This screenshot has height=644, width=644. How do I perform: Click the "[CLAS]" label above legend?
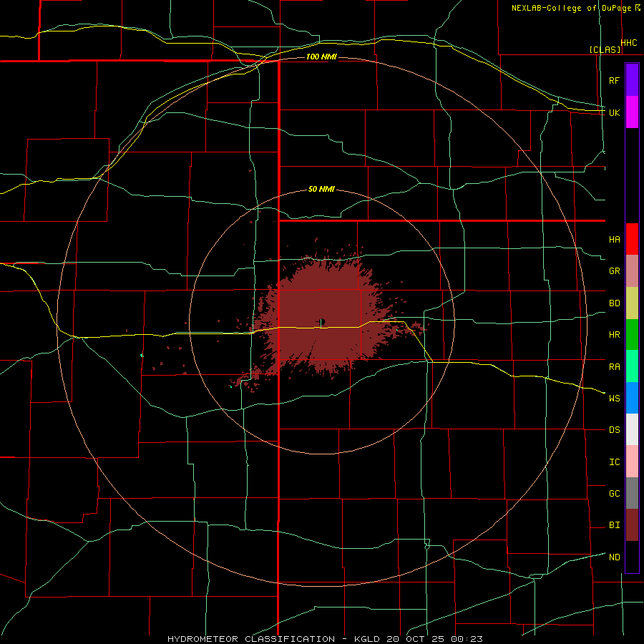tap(605, 49)
